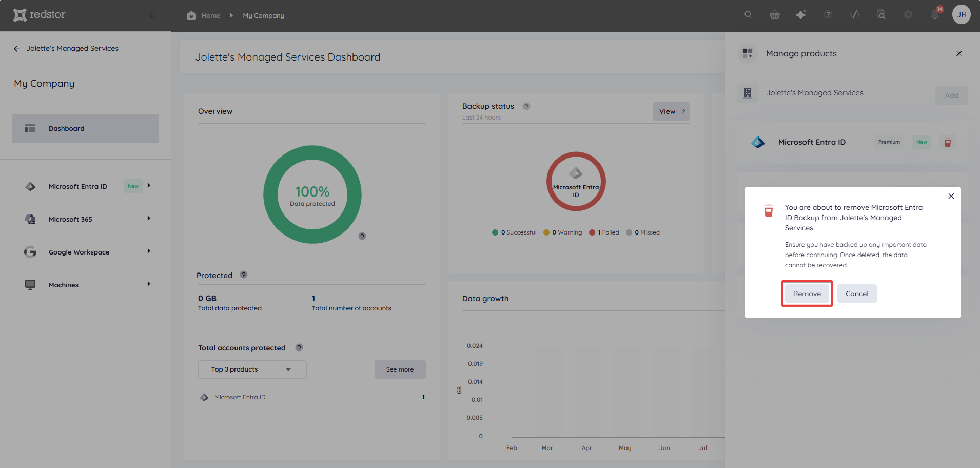Open the search icon in top bar
980x468 pixels.
(x=748, y=15)
